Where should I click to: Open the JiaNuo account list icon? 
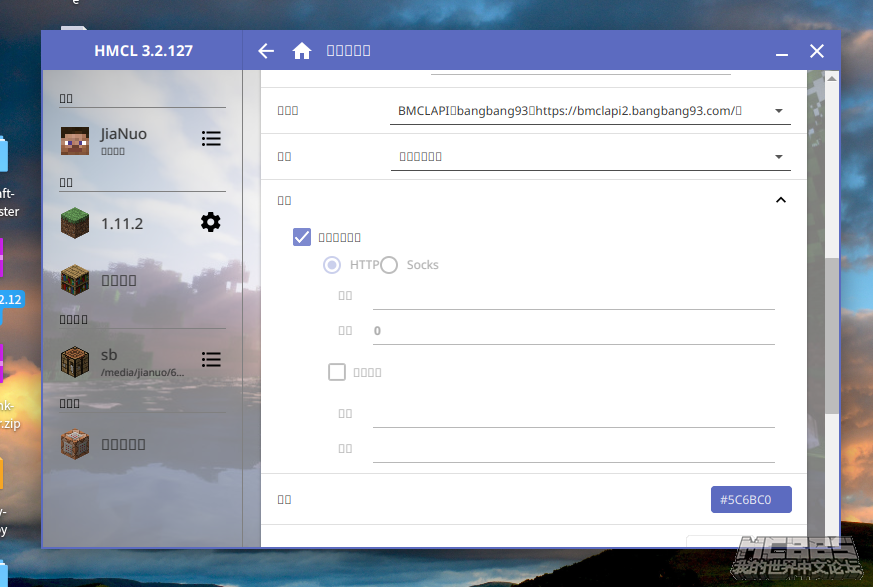pos(211,139)
